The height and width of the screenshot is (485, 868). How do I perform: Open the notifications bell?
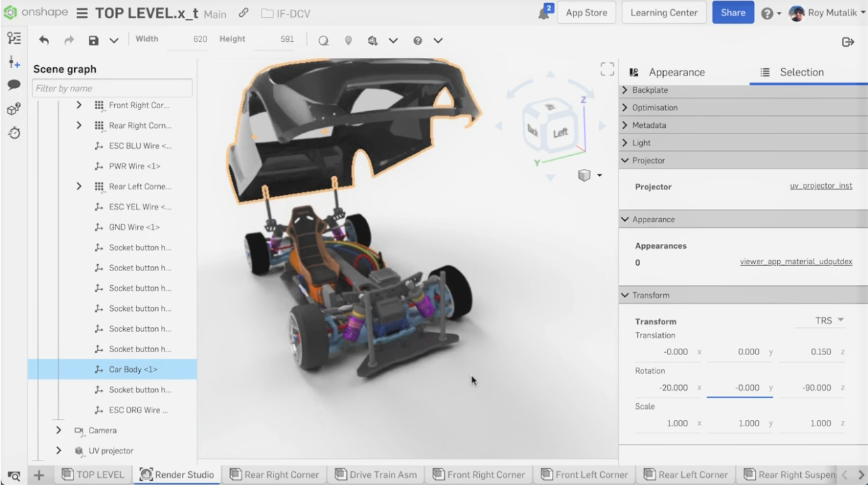pos(544,13)
